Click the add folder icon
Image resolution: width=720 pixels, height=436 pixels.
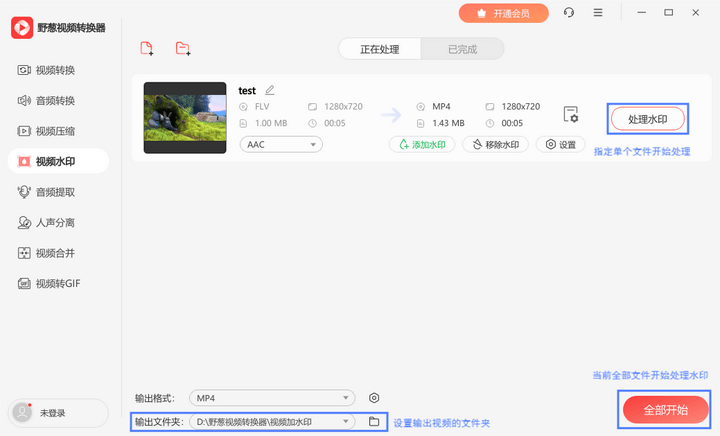coord(183,48)
